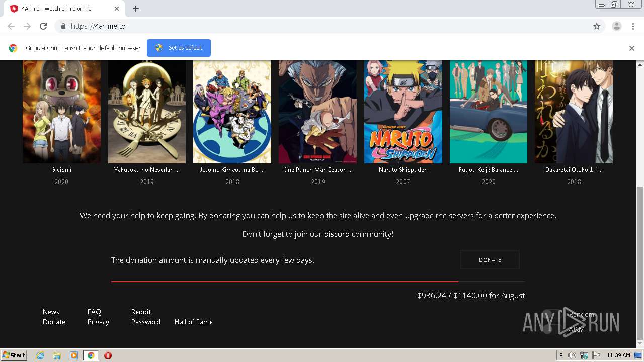
Task: Open the Windows Start menu
Action: coord(14,355)
